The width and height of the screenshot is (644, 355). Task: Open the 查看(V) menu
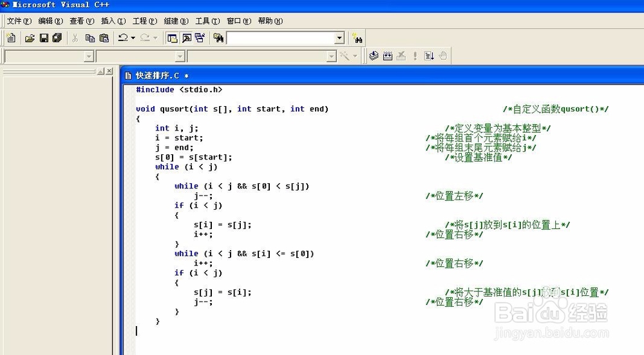click(82, 21)
